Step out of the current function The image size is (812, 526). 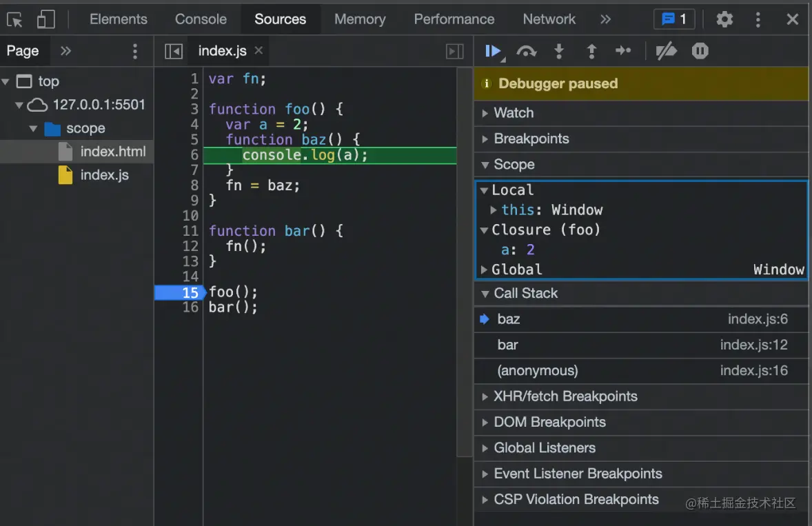[591, 51]
